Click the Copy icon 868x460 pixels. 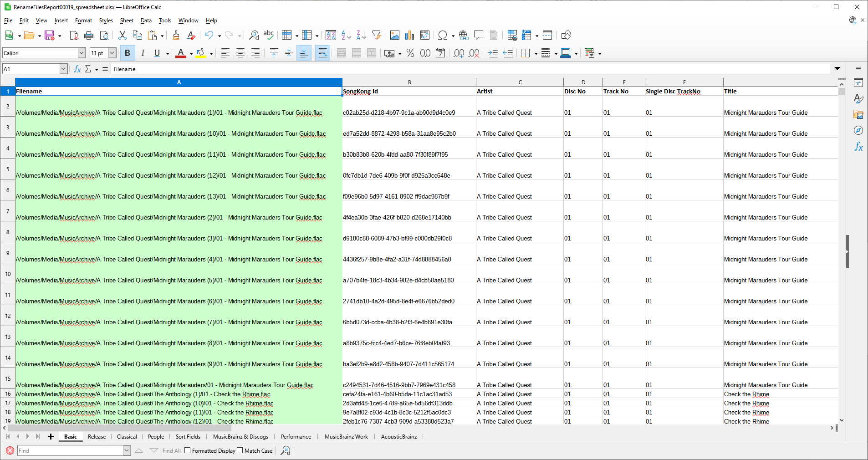click(x=137, y=36)
